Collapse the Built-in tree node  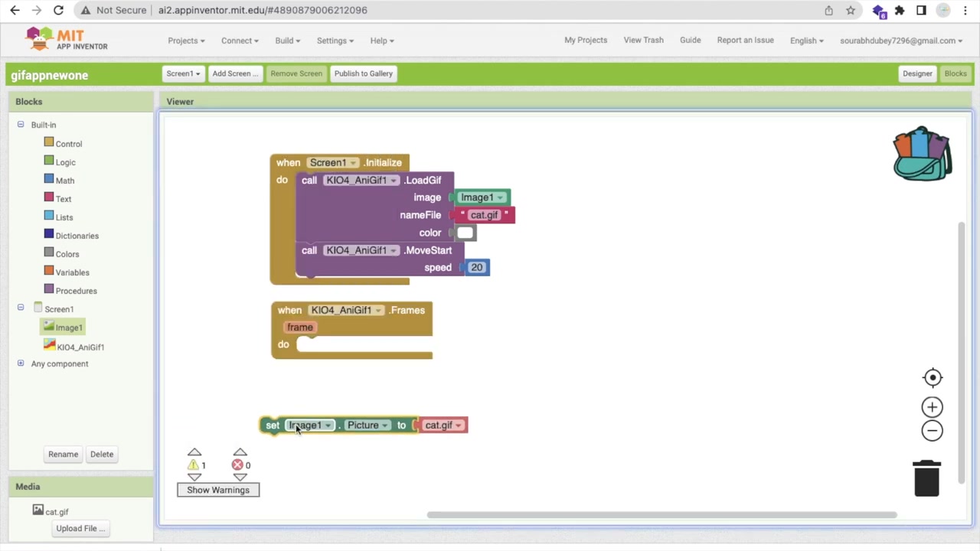21,124
